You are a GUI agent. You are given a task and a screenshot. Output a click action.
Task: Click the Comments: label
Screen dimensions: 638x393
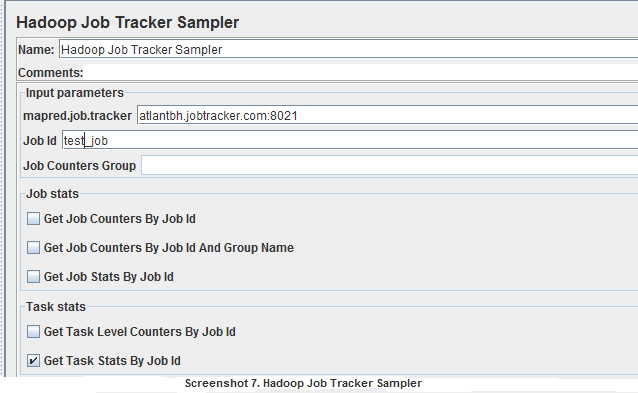coord(50,73)
